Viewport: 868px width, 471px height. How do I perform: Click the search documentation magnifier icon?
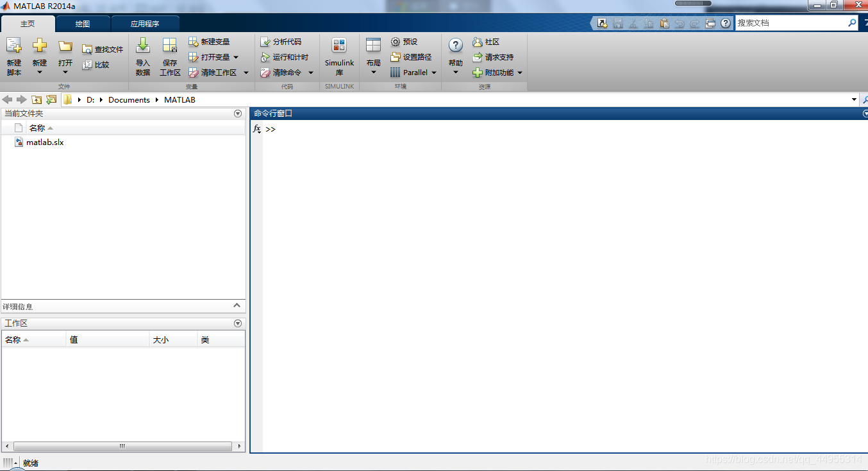pyautogui.click(x=852, y=22)
